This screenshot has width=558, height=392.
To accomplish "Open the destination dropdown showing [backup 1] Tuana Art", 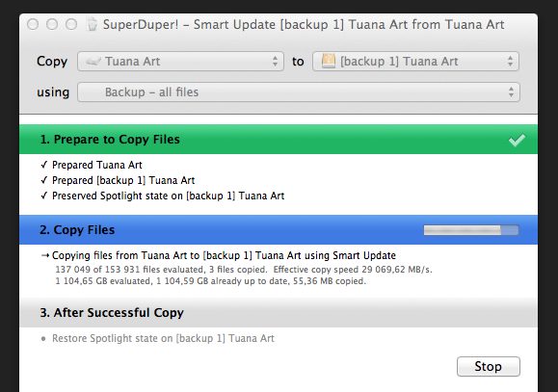I will tap(415, 62).
